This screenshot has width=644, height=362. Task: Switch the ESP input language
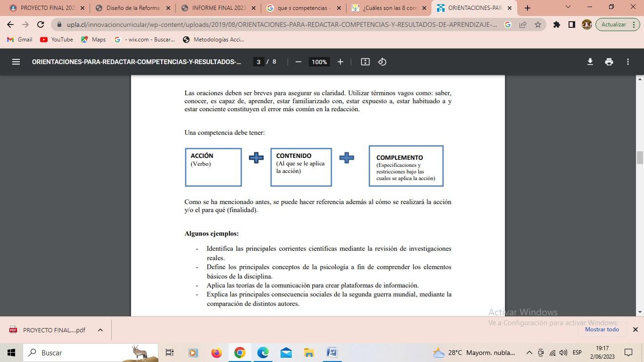(577, 353)
